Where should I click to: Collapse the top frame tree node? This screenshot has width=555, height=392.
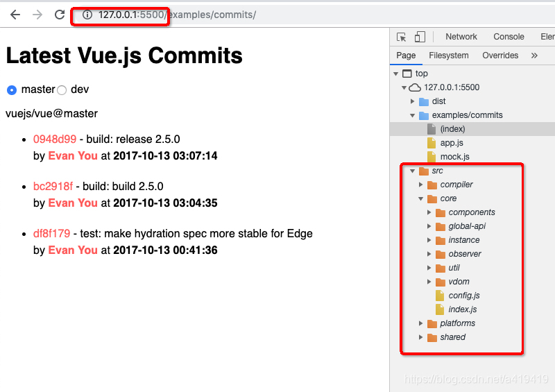395,74
